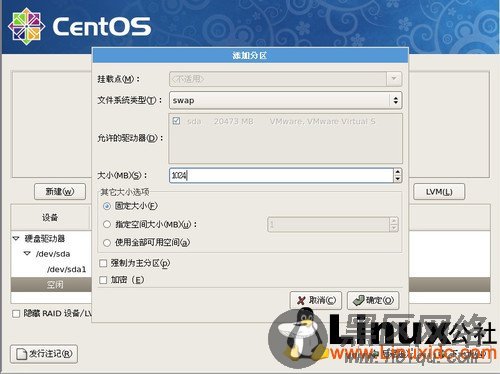The height and width of the screenshot is (374, 500).
Task: Click the red X icon on Cancel button
Action: 301,300
